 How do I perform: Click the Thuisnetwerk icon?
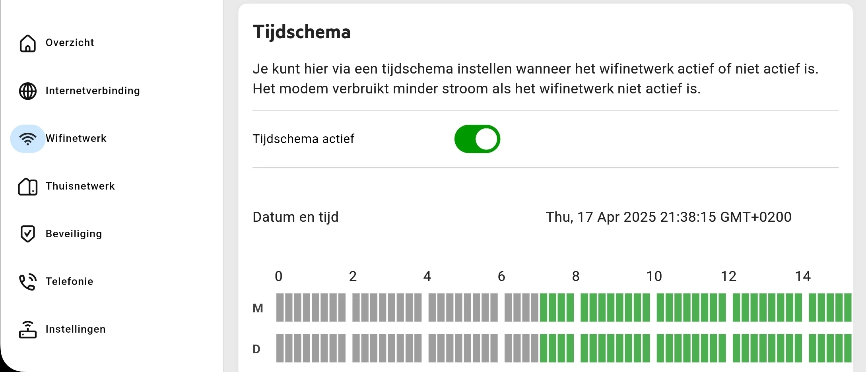[27, 186]
